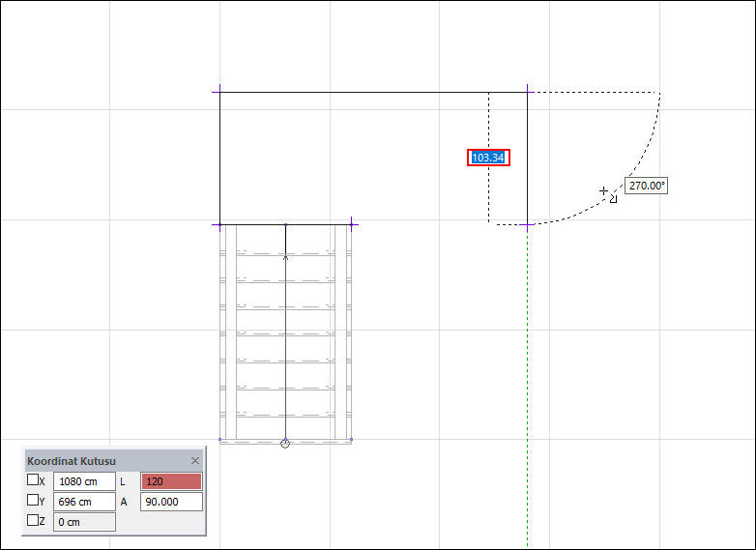Click the X field showing 1080 cm
The image size is (756, 550).
(84, 481)
